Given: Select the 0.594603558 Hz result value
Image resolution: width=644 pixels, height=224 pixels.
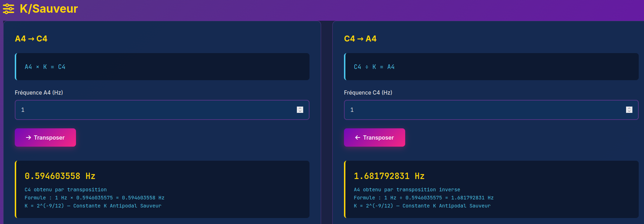Looking at the screenshot, I should [x=60, y=176].
